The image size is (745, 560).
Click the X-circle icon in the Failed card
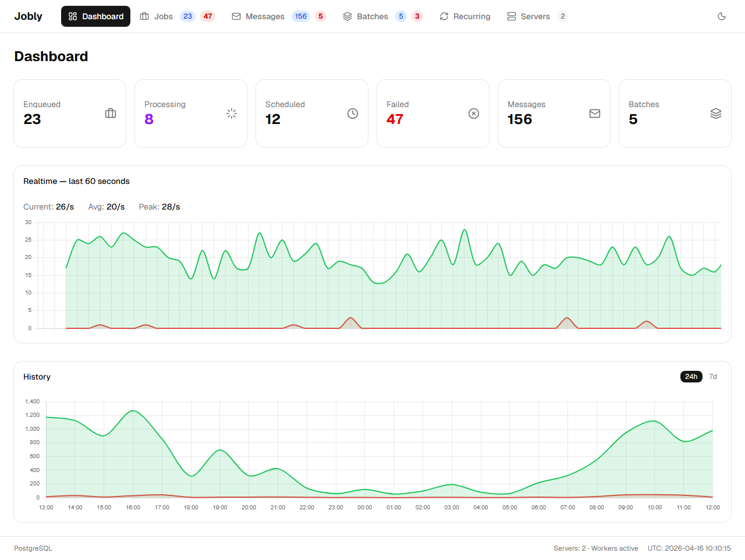coord(474,114)
